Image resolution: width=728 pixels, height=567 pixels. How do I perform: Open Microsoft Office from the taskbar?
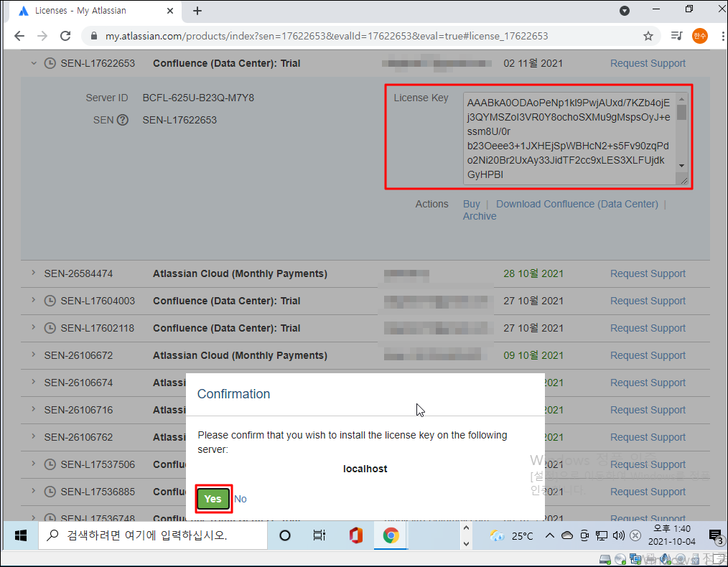356,535
